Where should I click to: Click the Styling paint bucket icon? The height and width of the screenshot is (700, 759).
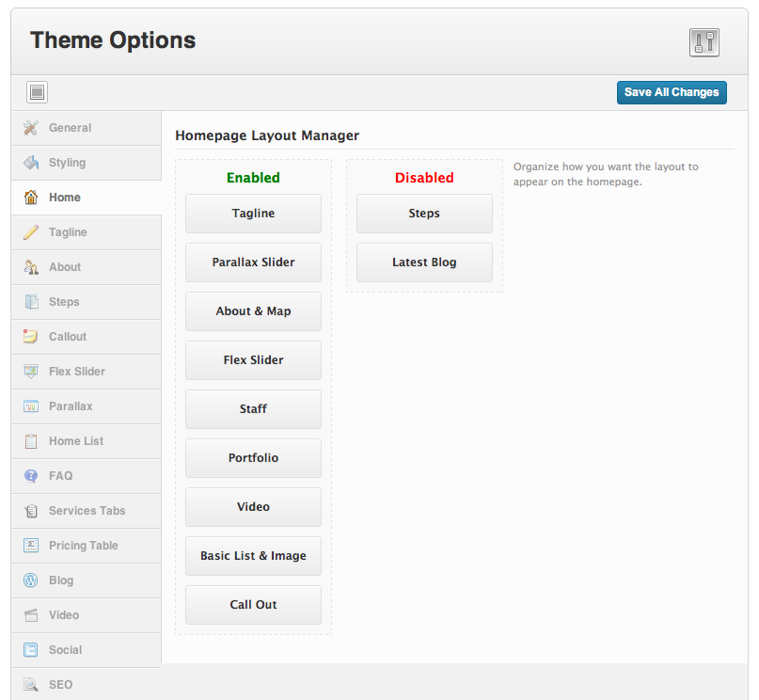pyautogui.click(x=31, y=163)
